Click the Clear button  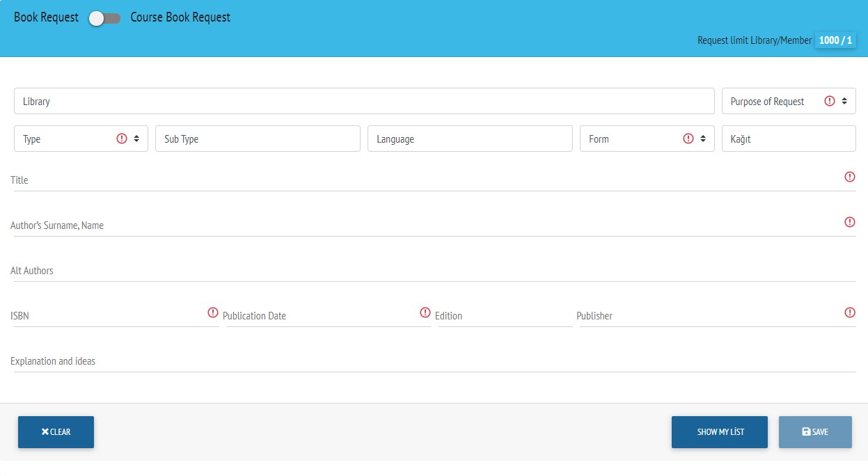click(56, 432)
